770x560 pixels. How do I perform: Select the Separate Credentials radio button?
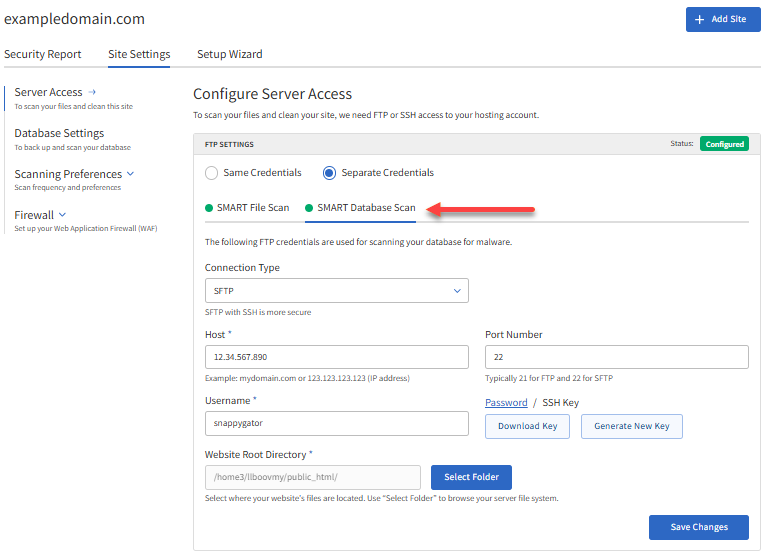click(329, 173)
